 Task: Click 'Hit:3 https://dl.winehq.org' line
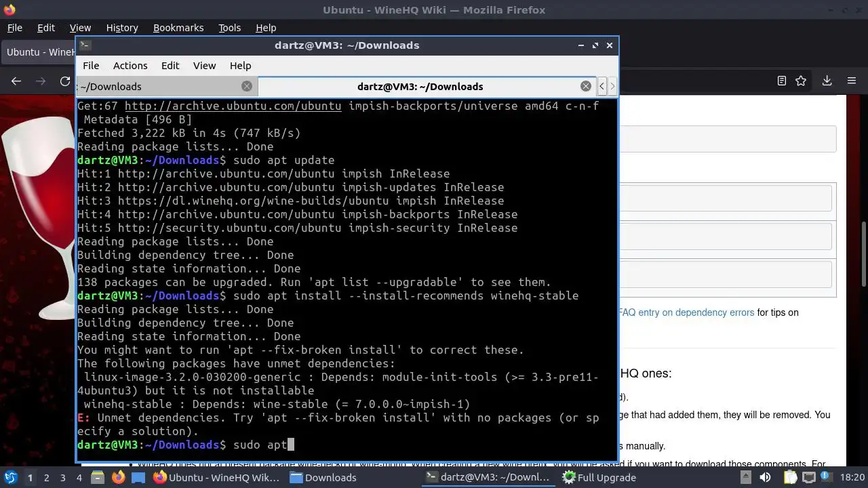290,201
